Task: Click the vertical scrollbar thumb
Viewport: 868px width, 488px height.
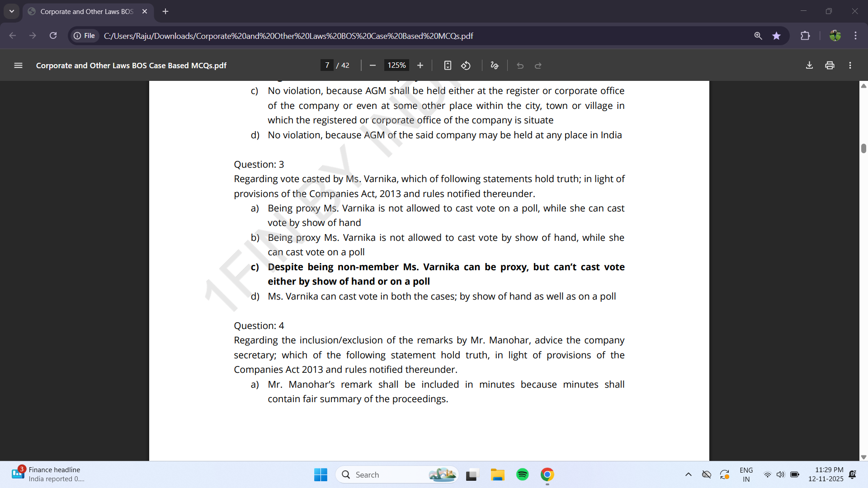Action: pyautogui.click(x=863, y=148)
